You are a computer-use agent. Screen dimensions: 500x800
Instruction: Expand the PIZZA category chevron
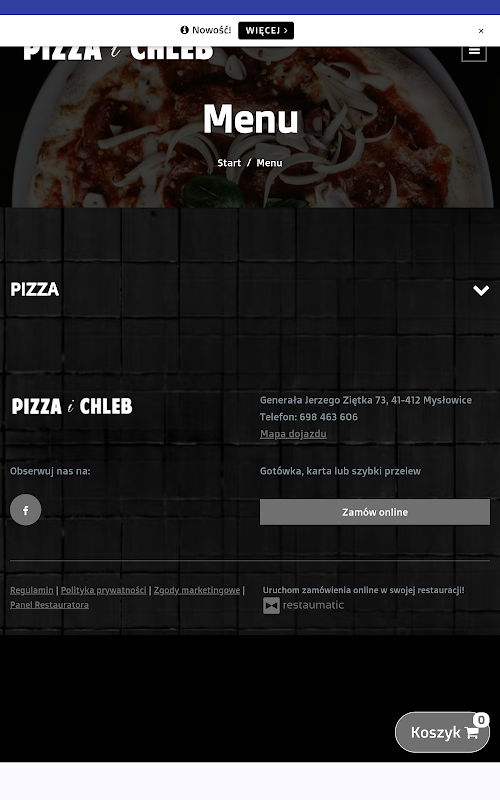481,290
